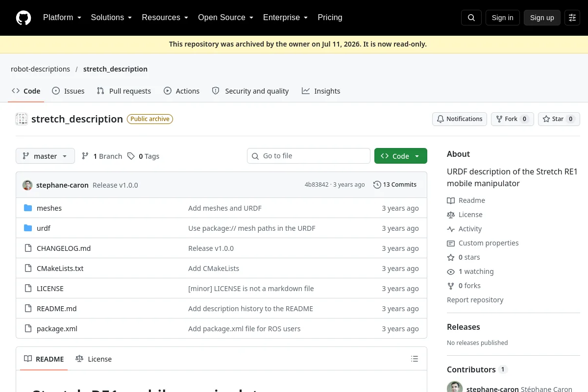Click the forks icon in About
The image size is (588, 392).
coord(451,286)
